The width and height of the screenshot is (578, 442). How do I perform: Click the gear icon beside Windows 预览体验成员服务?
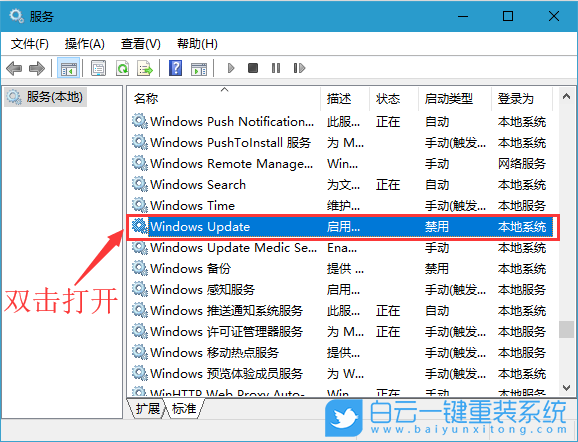pyautogui.click(x=140, y=373)
